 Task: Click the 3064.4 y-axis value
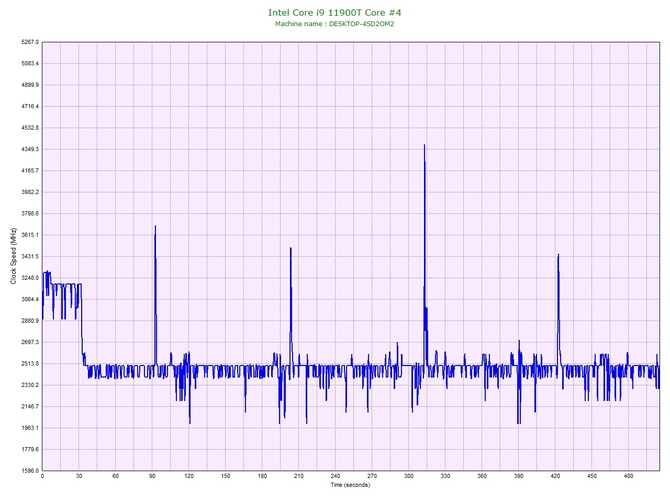point(30,299)
